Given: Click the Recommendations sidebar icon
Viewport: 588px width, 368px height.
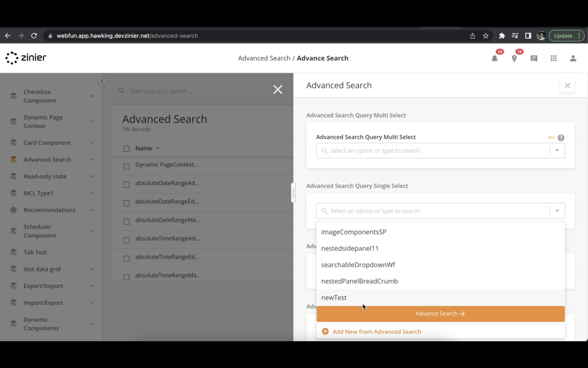Looking at the screenshot, I should tap(14, 210).
